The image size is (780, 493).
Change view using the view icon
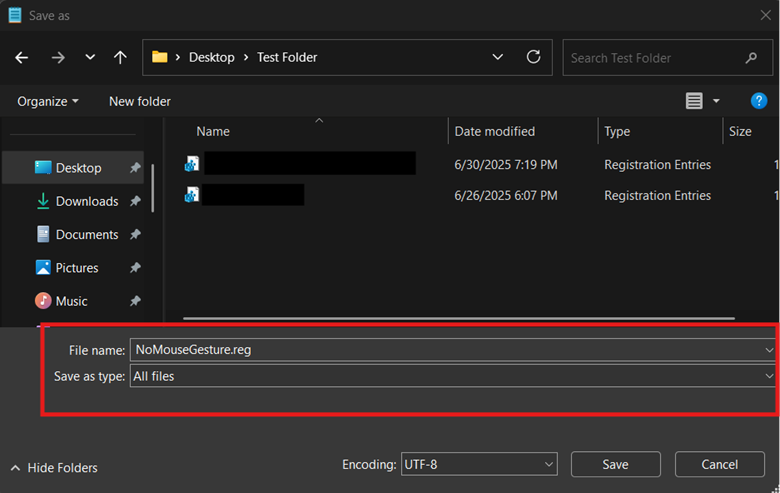[694, 101]
